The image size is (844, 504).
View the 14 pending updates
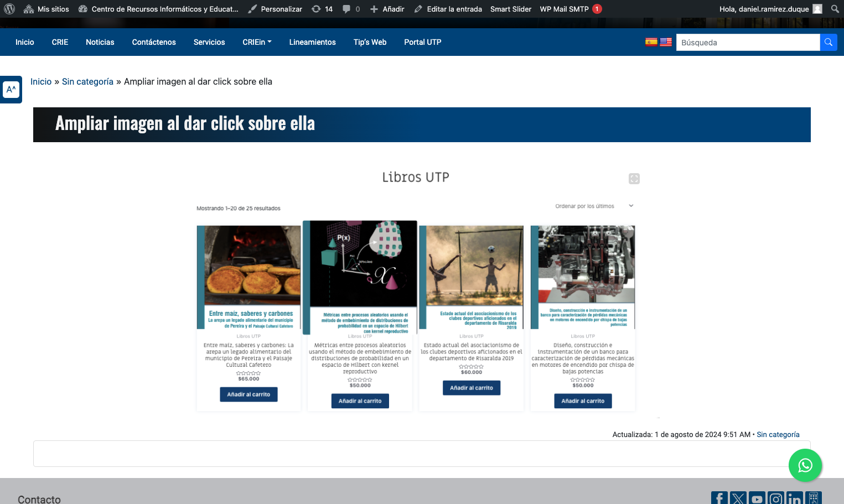click(x=322, y=9)
